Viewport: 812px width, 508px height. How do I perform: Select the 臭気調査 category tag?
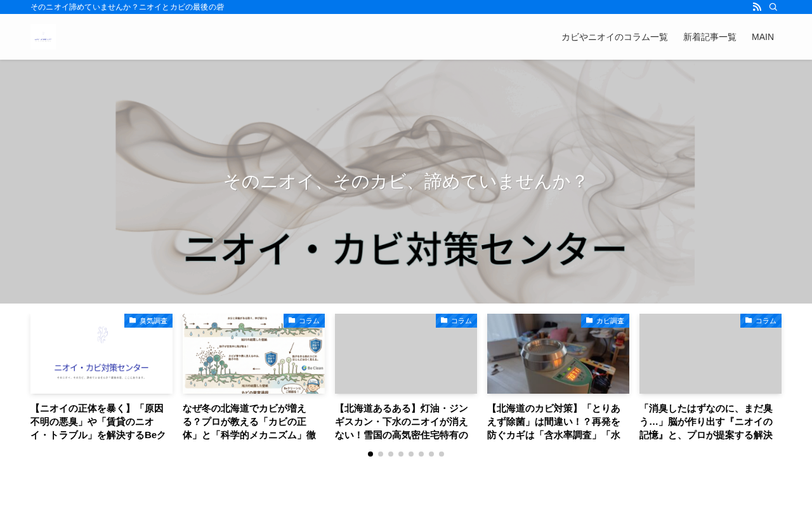[148, 321]
